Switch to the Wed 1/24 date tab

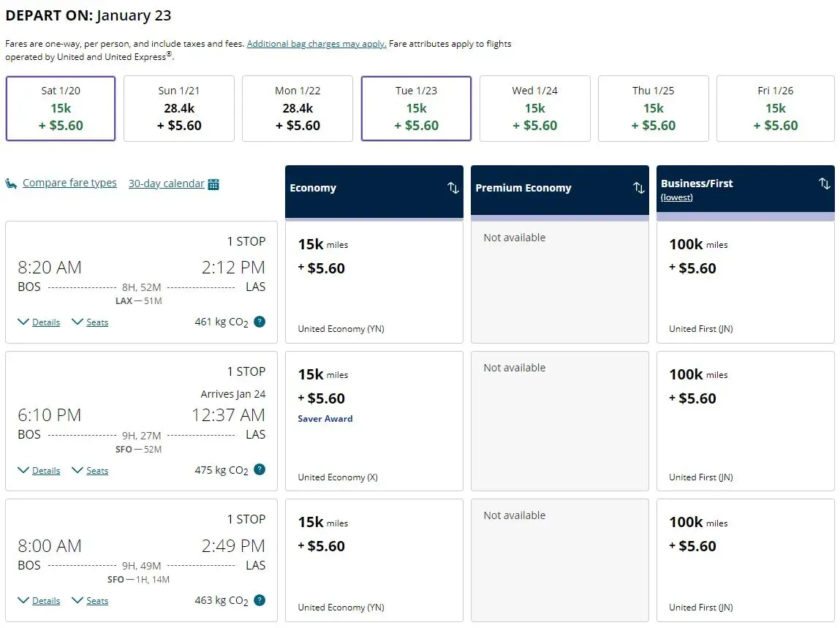[534, 108]
